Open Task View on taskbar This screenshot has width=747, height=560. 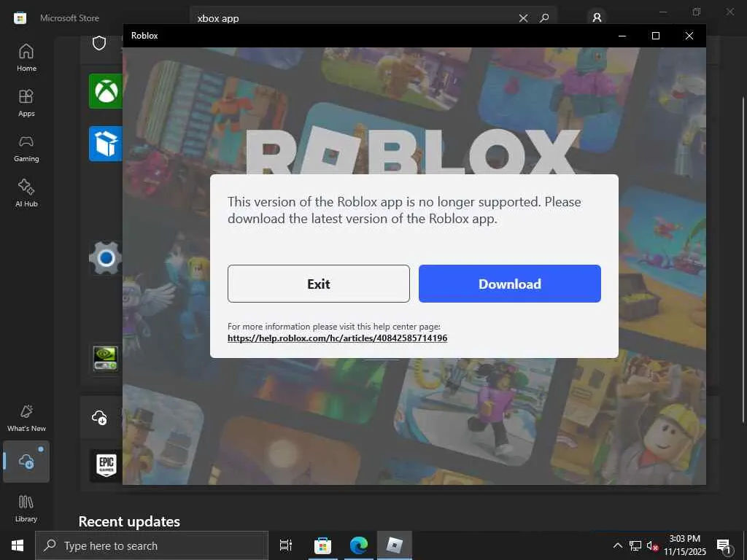[x=286, y=545]
